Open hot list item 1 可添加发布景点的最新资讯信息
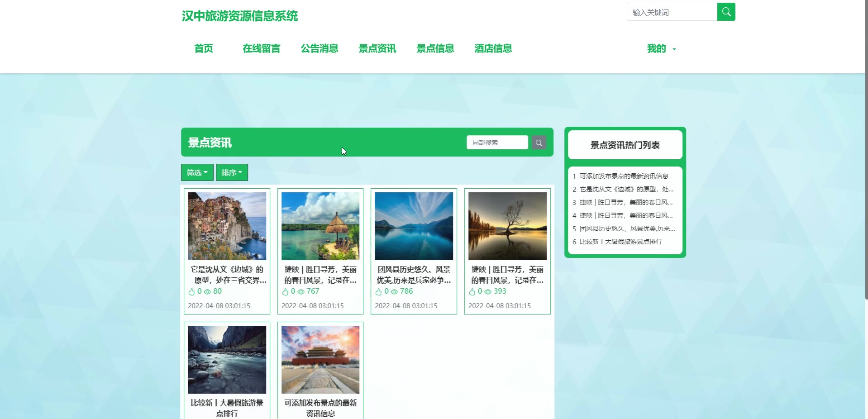This screenshot has height=419, width=868. click(x=624, y=176)
